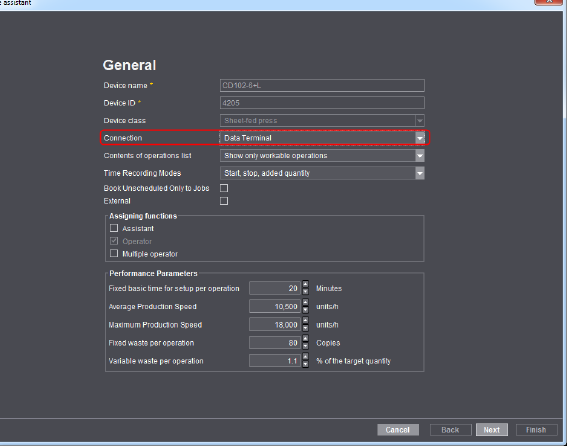Open the Device class dropdown
The image size is (569, 448).
click(420, 120)
